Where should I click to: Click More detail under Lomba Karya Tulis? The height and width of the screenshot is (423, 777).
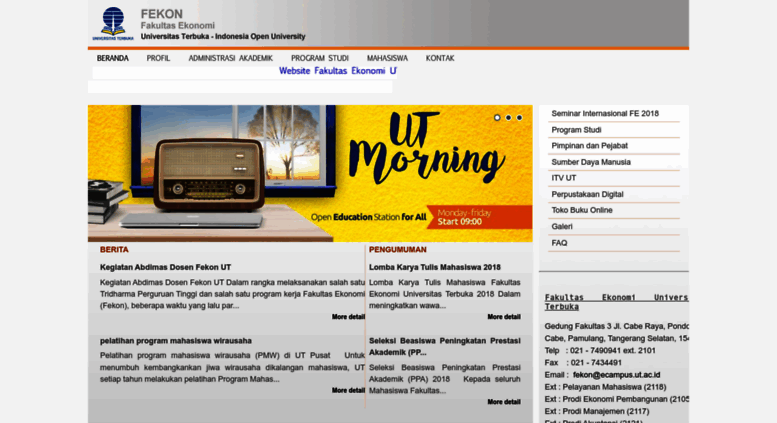tap(504, 317)
